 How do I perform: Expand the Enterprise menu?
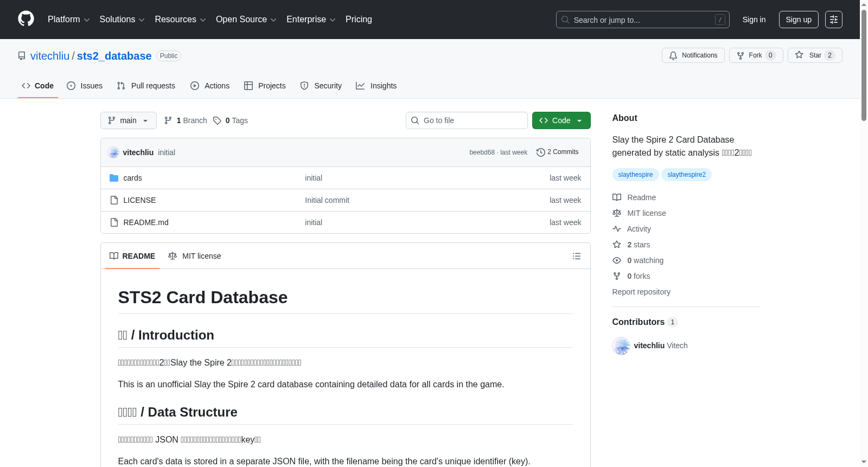[x=311, y=20]
